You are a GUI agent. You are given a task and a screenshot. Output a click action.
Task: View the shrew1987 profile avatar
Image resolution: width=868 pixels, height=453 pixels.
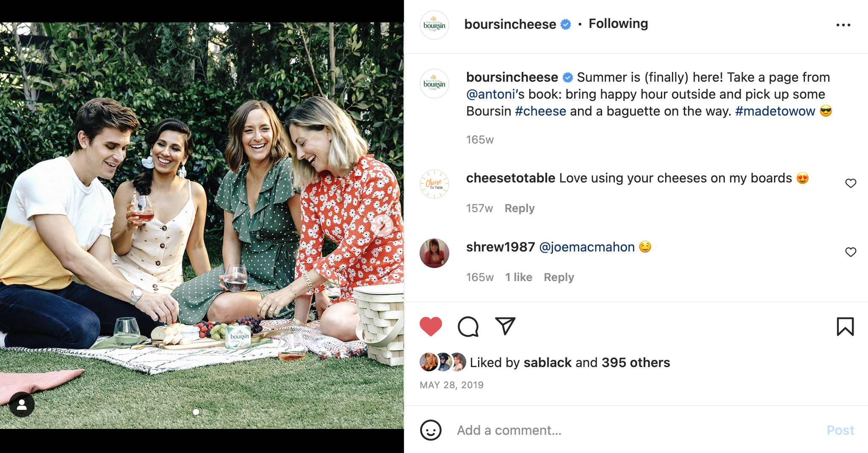coord(434,253)
